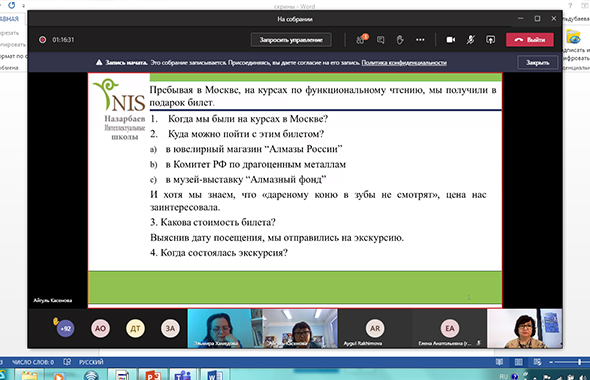
Task: Raise hand using the hand icon
Action: point(400,40)
